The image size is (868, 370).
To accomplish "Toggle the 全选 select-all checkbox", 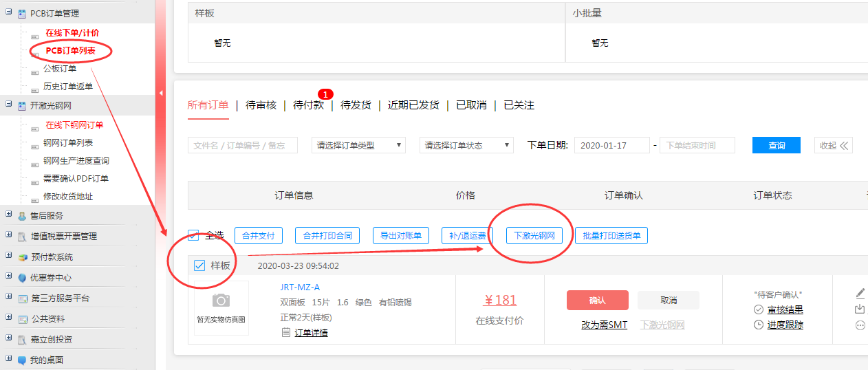I will pyautogui.click(x=194, y=235).
